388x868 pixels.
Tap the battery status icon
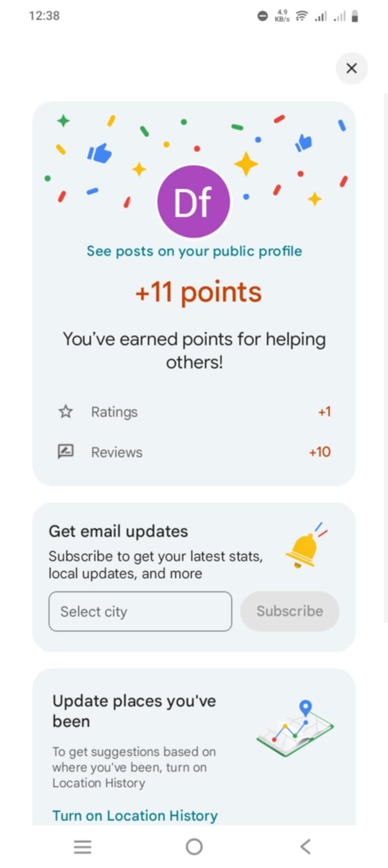355,16
